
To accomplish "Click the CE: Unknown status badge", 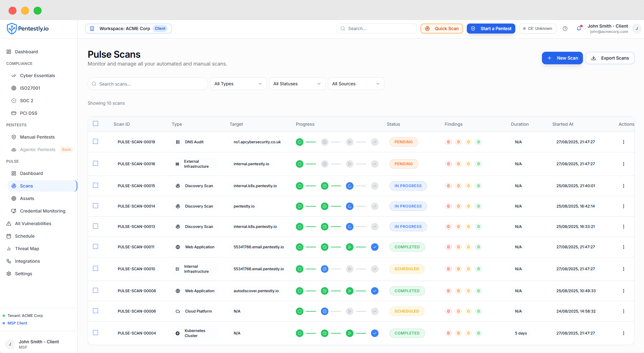I will click(538, 29).
